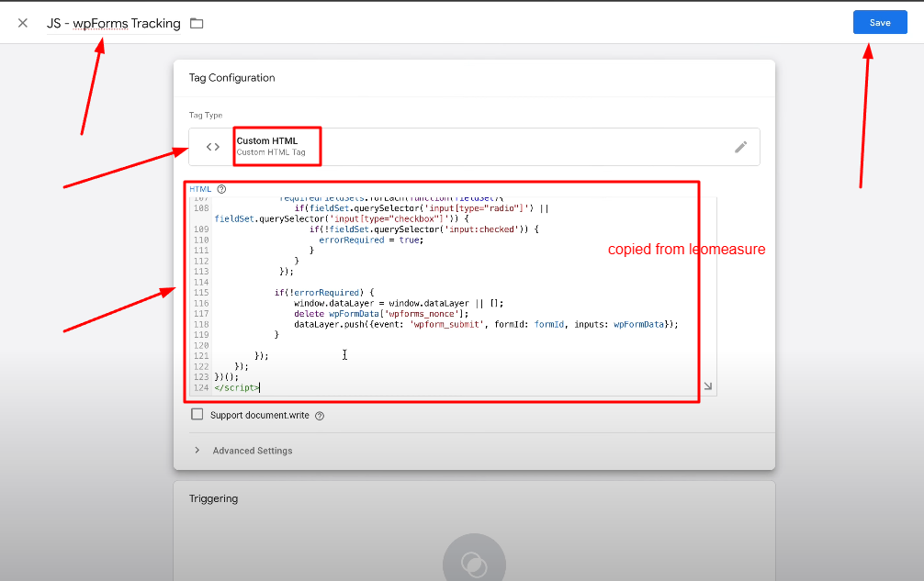Click code line 116 window.dataLayer
This screenshot has height=581, width=924.
(399, 303)
